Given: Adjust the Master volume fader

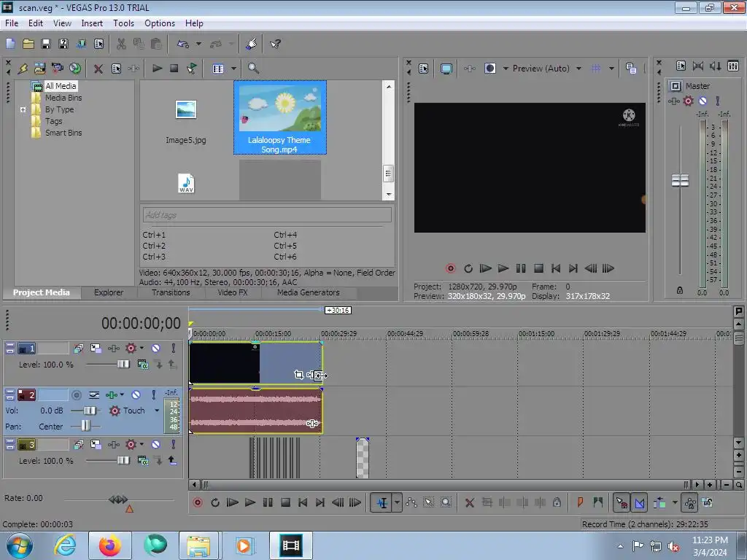Looking at the screenshot, I should 680,181.
